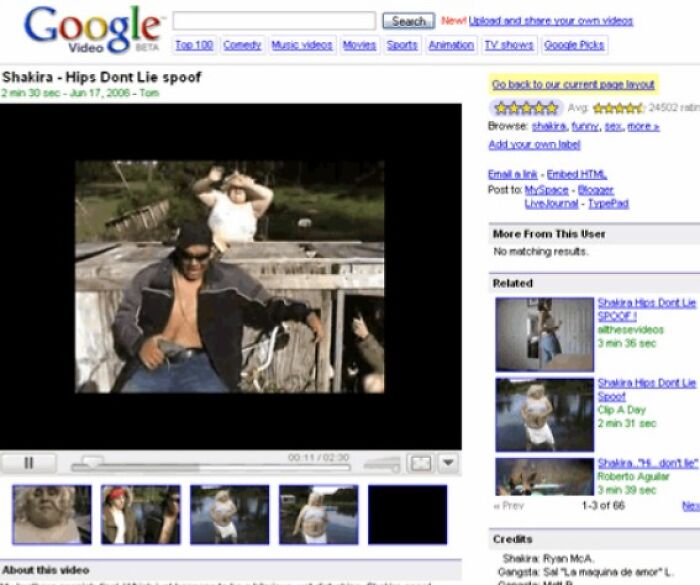This screenshot has width=700, height=585.
Task: Click the Roberto Aguilar uploader name
Action: [633, 476]
